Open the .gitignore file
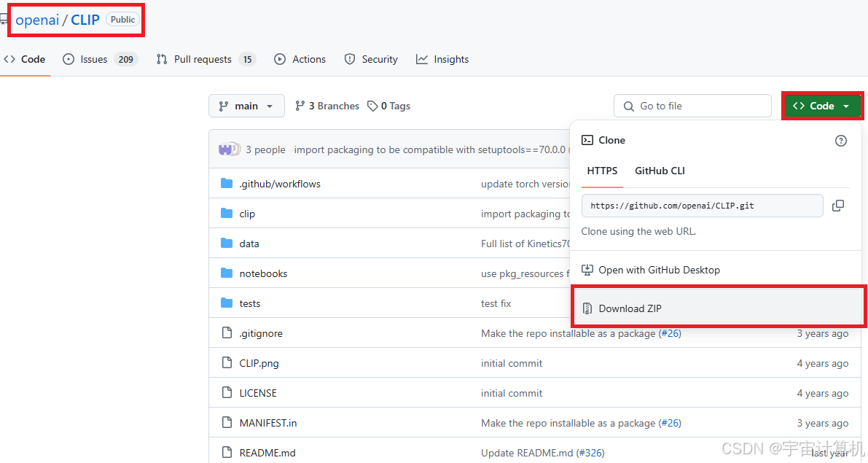 [261, 333]
